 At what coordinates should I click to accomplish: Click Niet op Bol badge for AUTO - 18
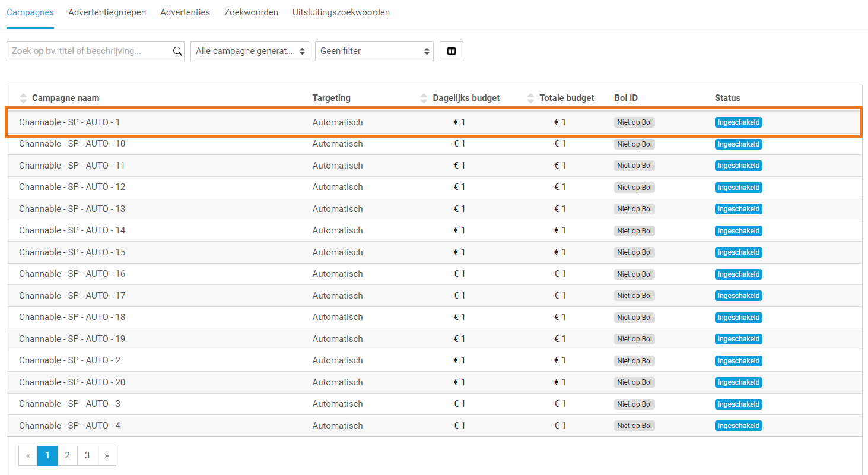coord(634,318)
